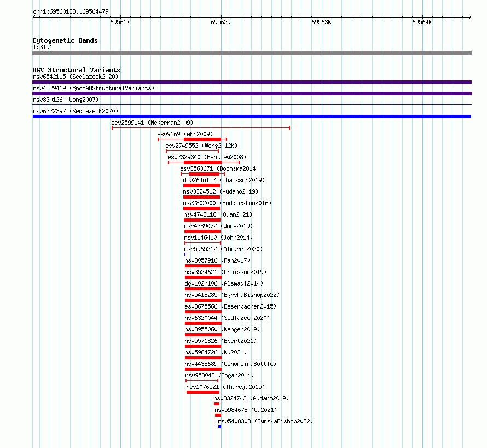Open nsv4389072 (Wong2019) variant
Screen dimensions: 487x448
tap(218, 226)
